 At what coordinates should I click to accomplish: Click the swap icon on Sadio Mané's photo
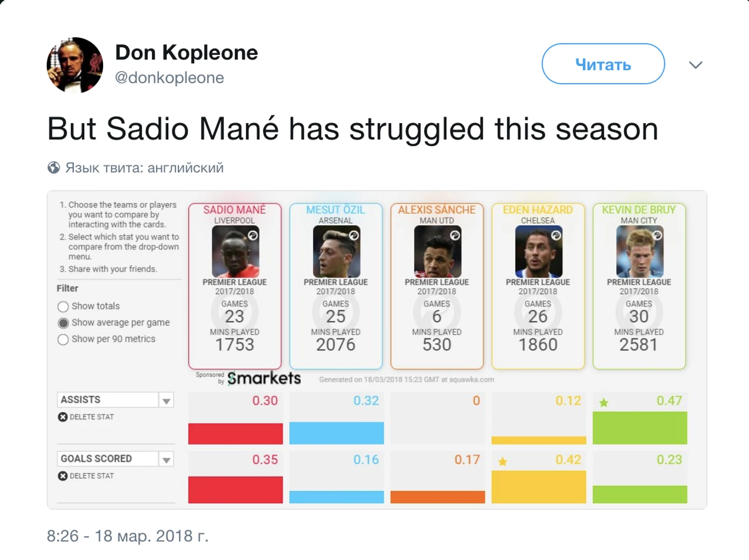[x=252, y=235]
